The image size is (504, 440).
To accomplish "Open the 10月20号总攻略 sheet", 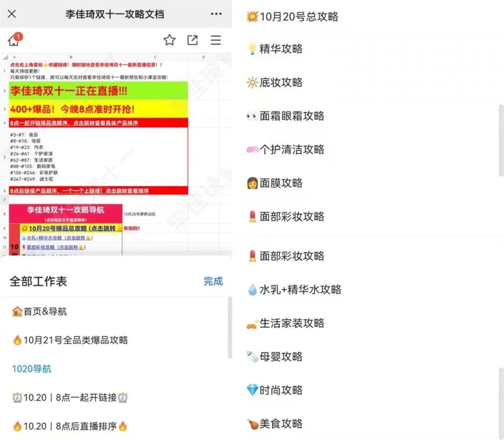I will (292, 16).
